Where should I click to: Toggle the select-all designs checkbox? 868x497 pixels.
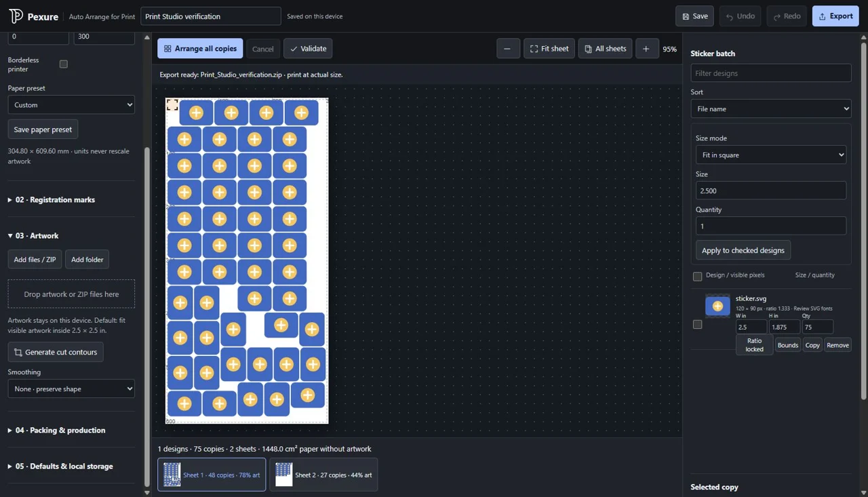click(697, 276)
